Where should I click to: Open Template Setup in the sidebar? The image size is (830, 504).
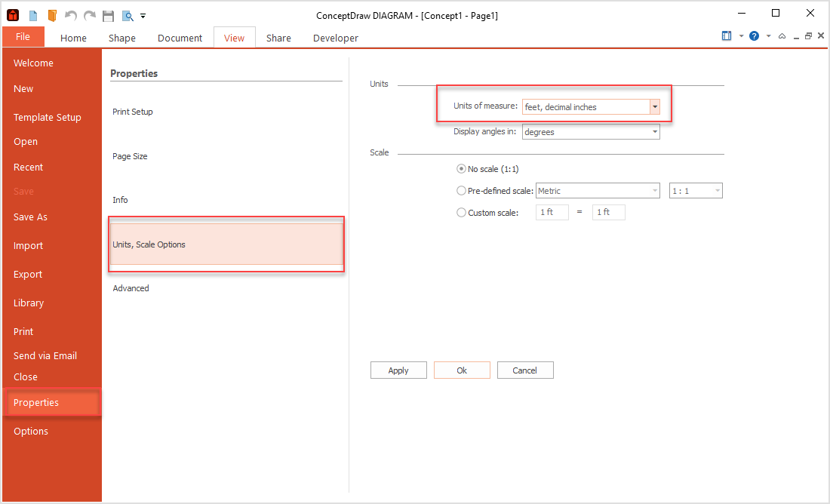tap(47, 117)
